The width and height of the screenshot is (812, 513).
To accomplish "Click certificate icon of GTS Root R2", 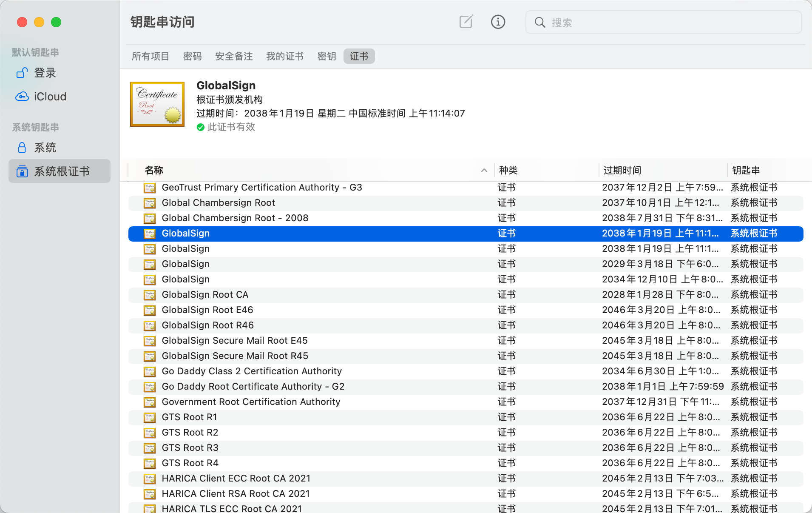I will click(150, 433).
